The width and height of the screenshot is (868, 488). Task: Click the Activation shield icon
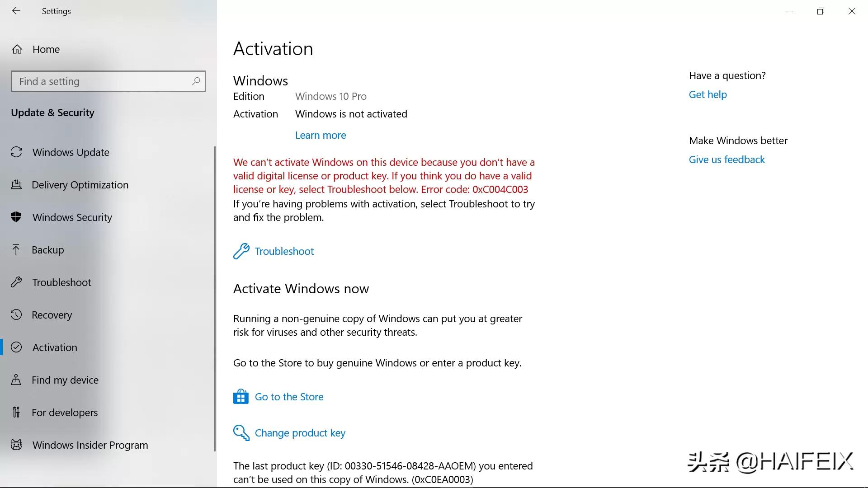coord(17,347)
